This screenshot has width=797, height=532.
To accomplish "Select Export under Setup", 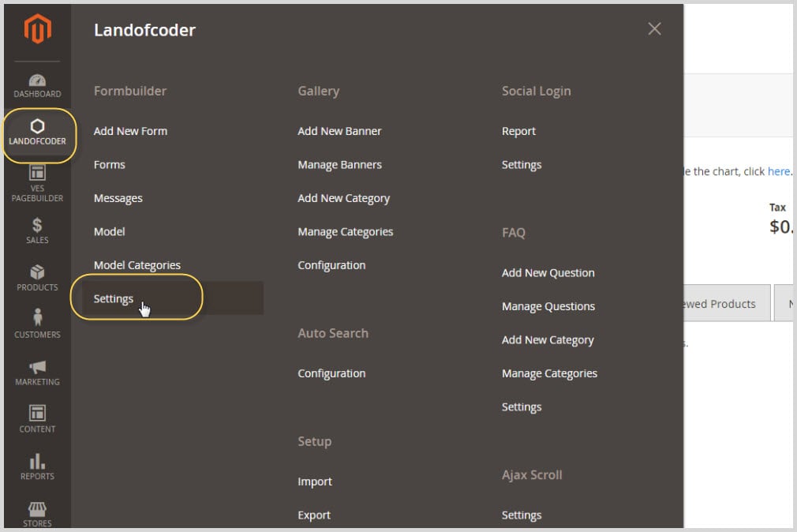I will [314, 515].
